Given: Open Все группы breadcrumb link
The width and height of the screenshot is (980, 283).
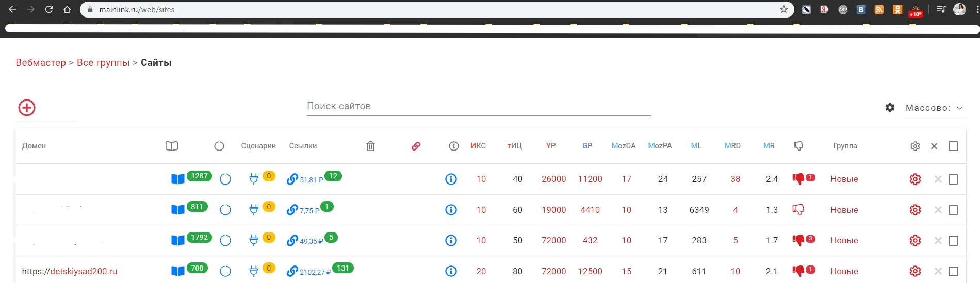Looking at the screenshot, I should (103, 62).
